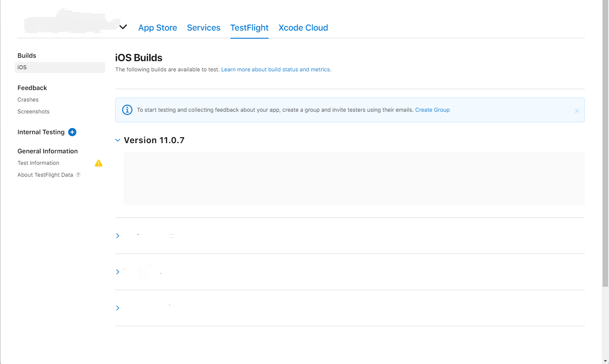
Task: Open the Services tab
Action: (204, 28)
